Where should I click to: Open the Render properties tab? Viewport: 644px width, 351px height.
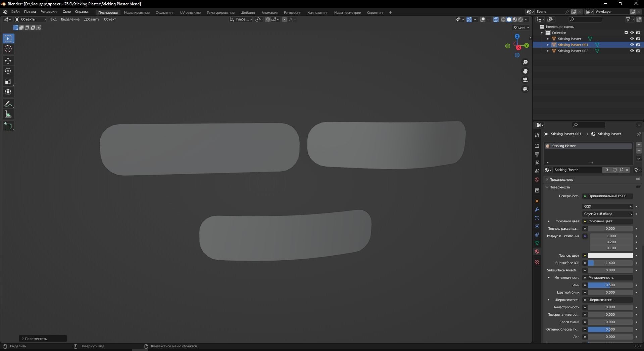coord(537,146)
